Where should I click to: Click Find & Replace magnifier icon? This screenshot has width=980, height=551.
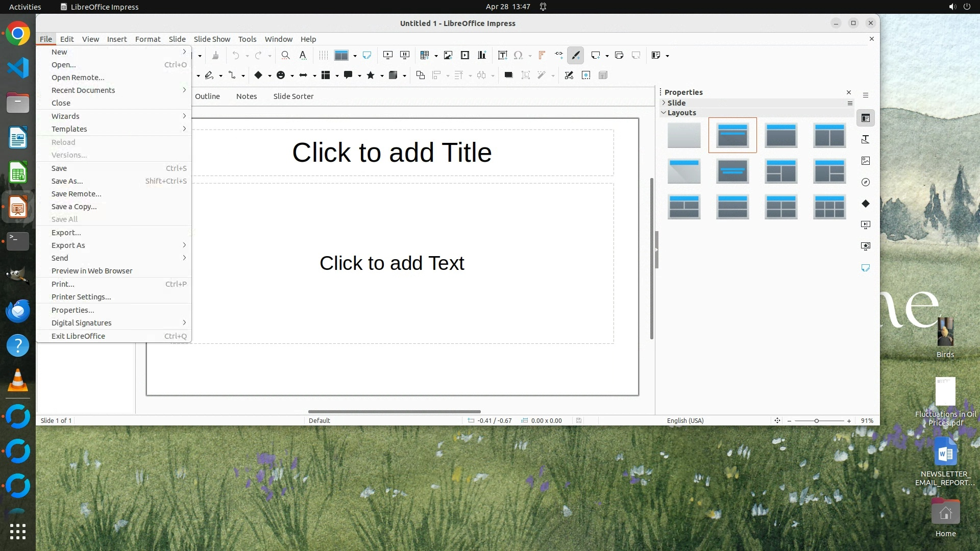[x=286, y=55]
